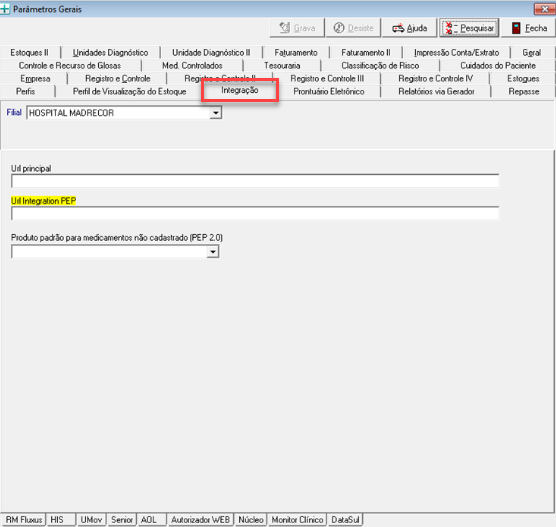Image resolution: width=556 pixels, height=527 pixels.
Task: Open the Perfis tab
Action: 26,91
